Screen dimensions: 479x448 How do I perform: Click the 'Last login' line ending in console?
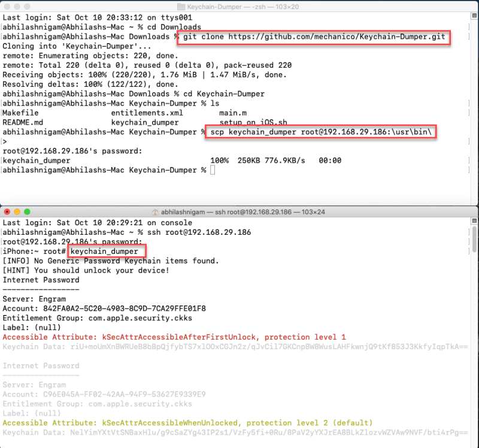pos(98,222)
